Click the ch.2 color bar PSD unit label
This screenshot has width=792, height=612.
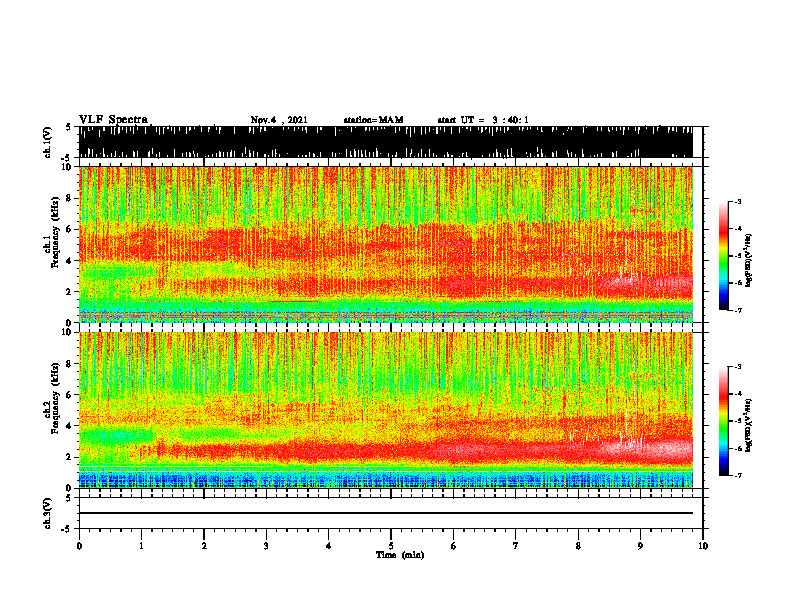point(749,425)
